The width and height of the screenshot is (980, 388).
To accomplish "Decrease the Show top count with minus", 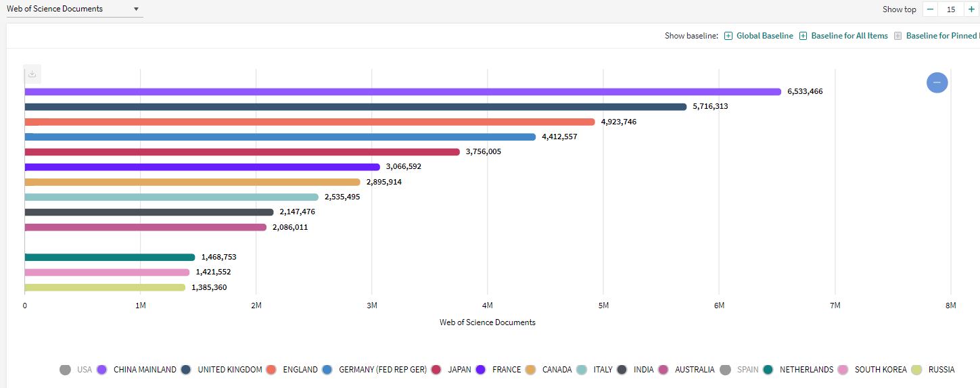I will point(930,9).
